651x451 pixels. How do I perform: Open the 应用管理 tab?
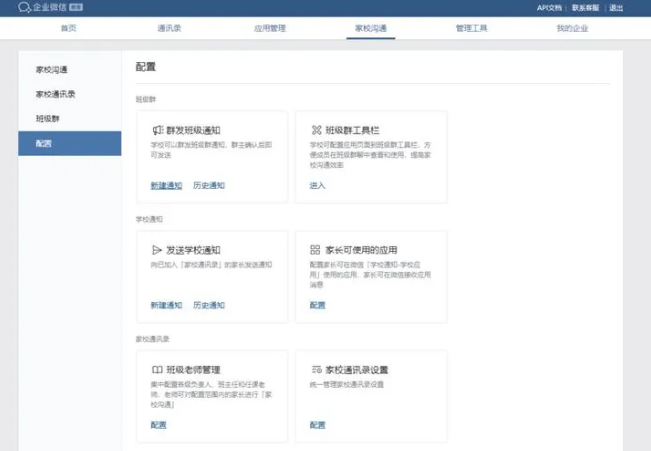[270, 28]
